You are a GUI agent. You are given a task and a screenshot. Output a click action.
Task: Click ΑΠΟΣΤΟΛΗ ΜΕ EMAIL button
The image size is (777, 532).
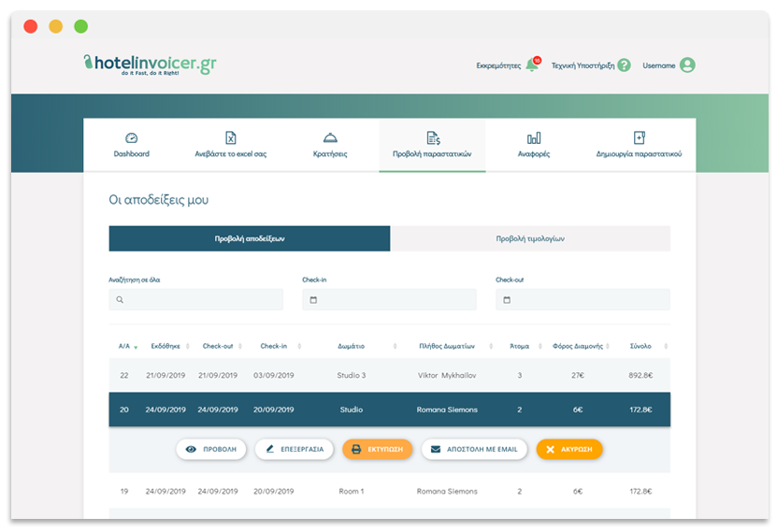475,450
